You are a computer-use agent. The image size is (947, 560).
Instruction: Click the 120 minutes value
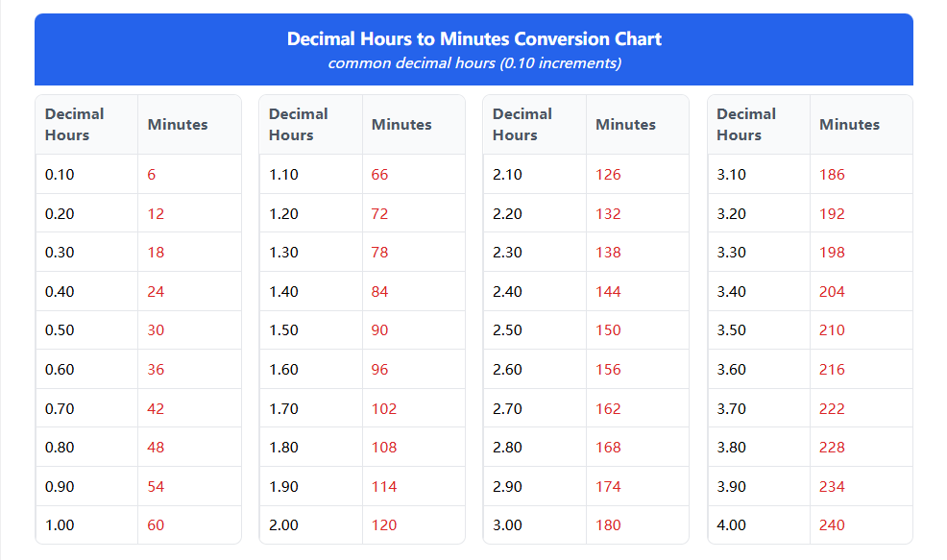coord(384,525)
